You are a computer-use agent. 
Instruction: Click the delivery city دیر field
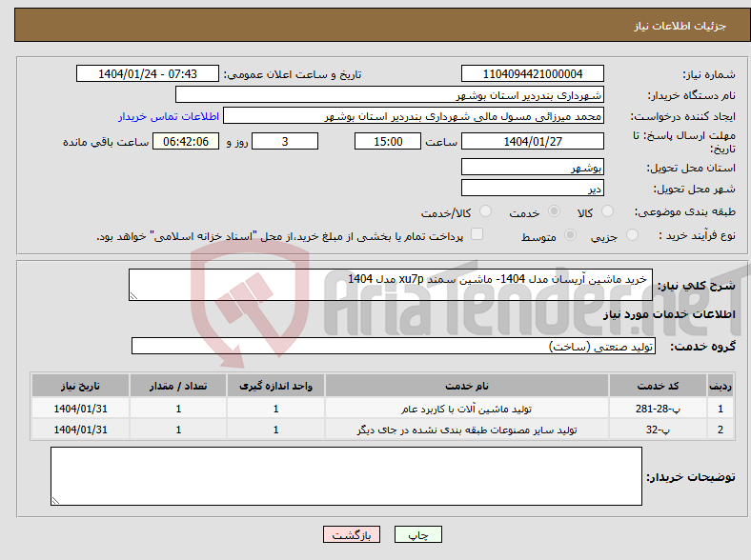532,188
